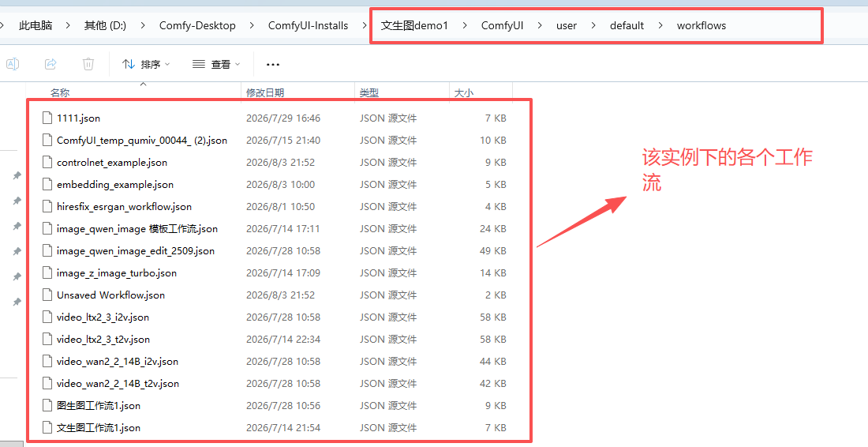Select ComfyUI_temp_qumiv_00044_ (2).json
The height and width of the screenshot is (447, 868).
[x=142, y=140]
